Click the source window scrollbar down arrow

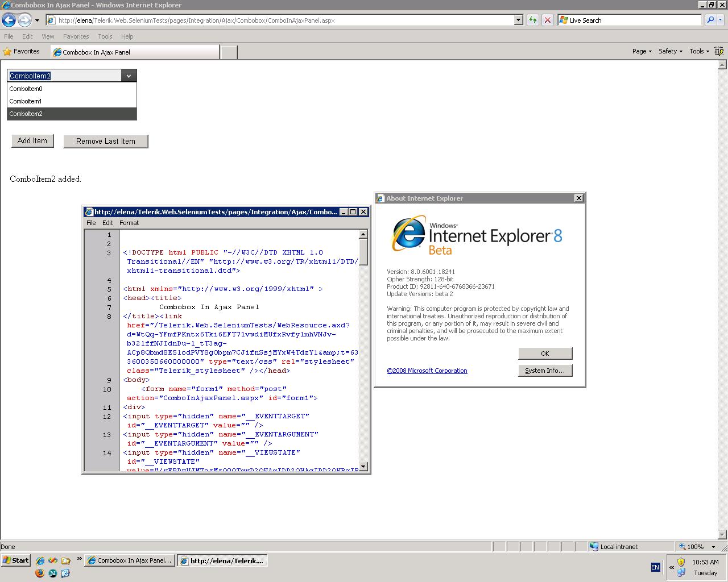pyautogui.click(x=363, y=466)
